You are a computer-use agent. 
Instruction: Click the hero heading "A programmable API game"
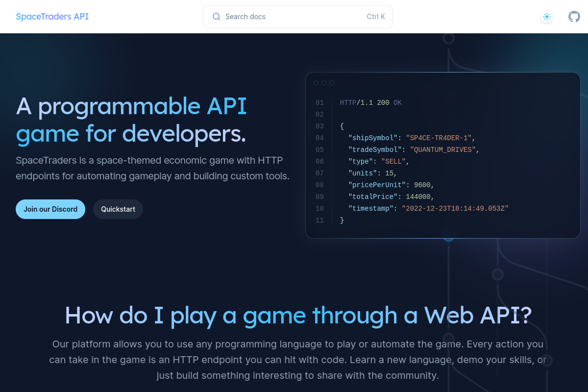(x=131, y=120)
